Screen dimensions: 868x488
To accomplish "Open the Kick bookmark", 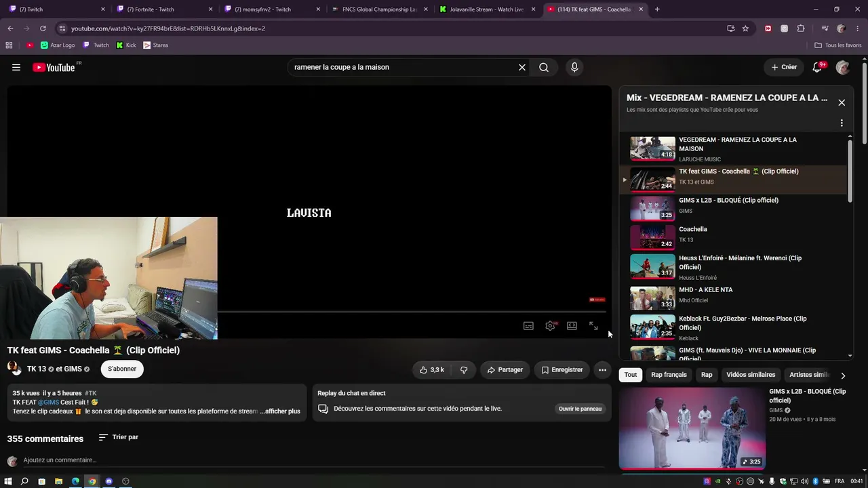I will pos(126,45).
